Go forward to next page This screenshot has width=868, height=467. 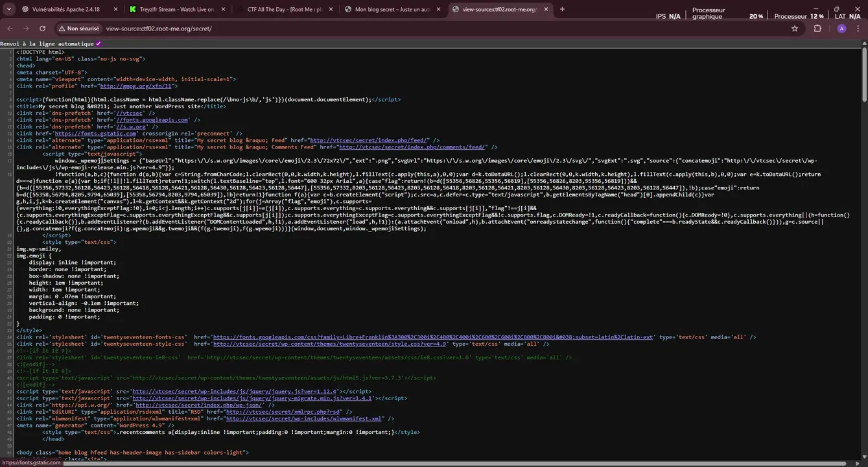pos(26,29)
